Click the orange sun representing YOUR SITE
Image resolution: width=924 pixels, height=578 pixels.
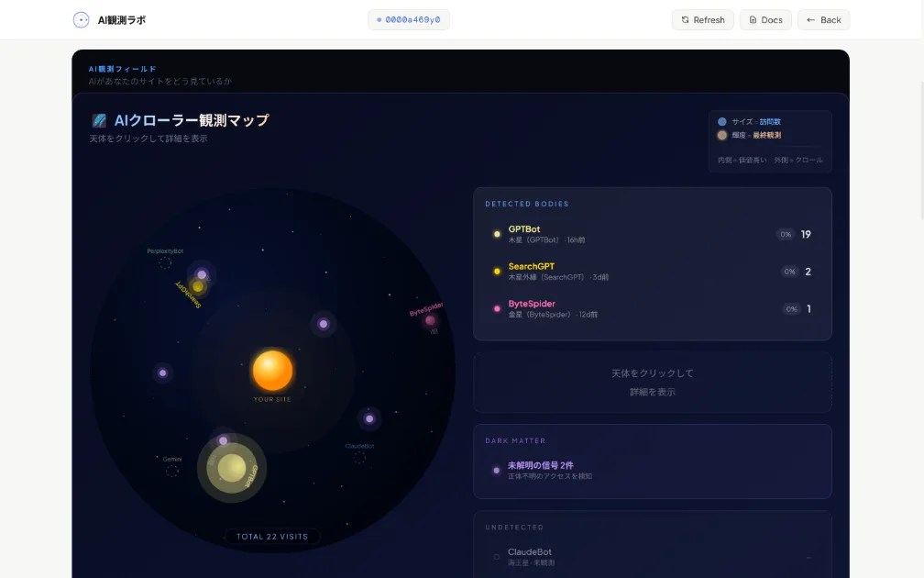[x=273, y=370]
